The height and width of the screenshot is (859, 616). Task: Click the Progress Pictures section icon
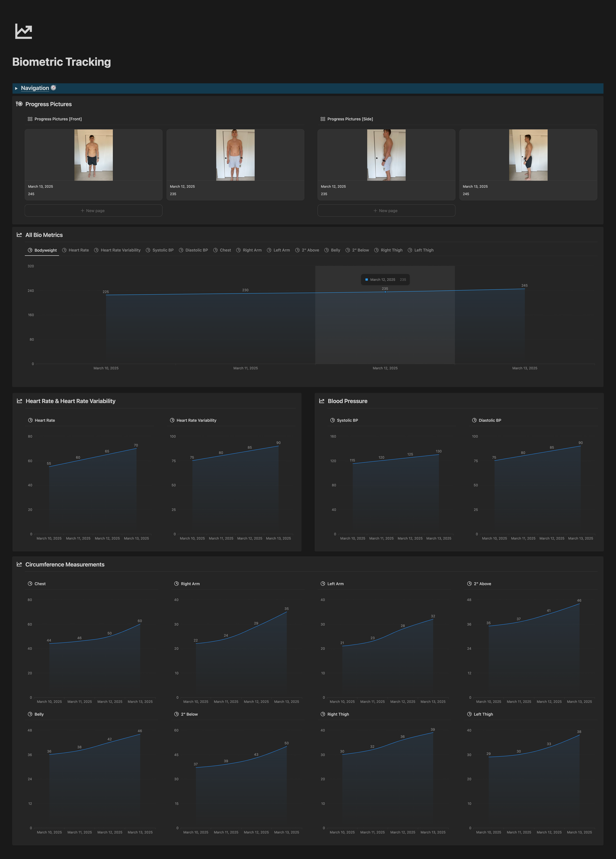(19, 104)
